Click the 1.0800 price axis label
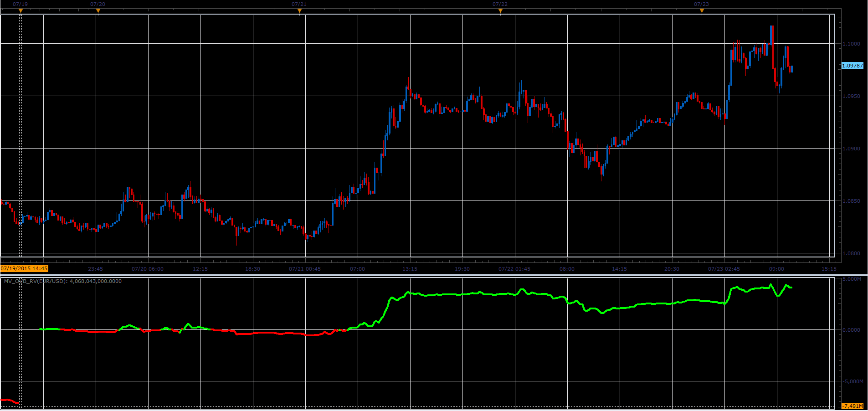The image size is (868, 411). coord(852,253)
